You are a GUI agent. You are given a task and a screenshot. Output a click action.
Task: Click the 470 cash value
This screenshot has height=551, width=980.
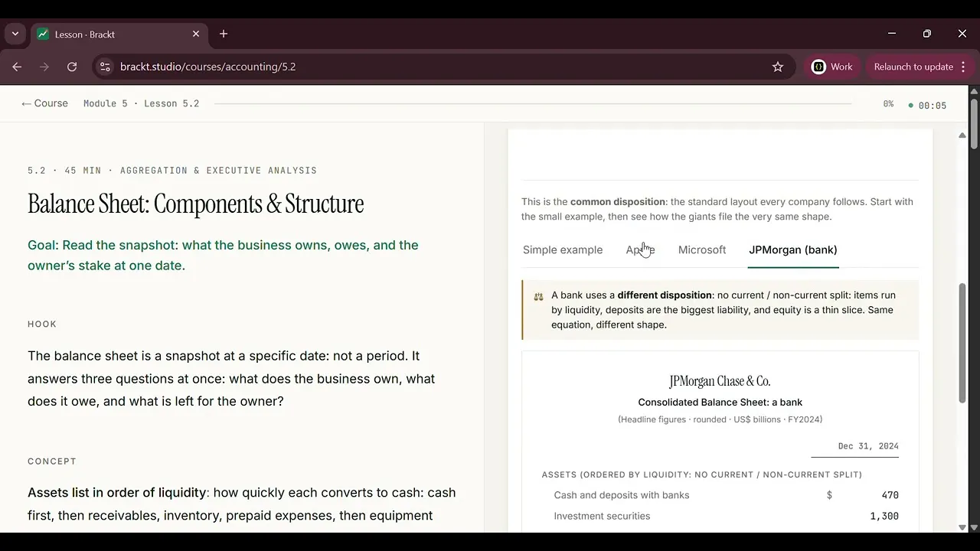(890, 495)
